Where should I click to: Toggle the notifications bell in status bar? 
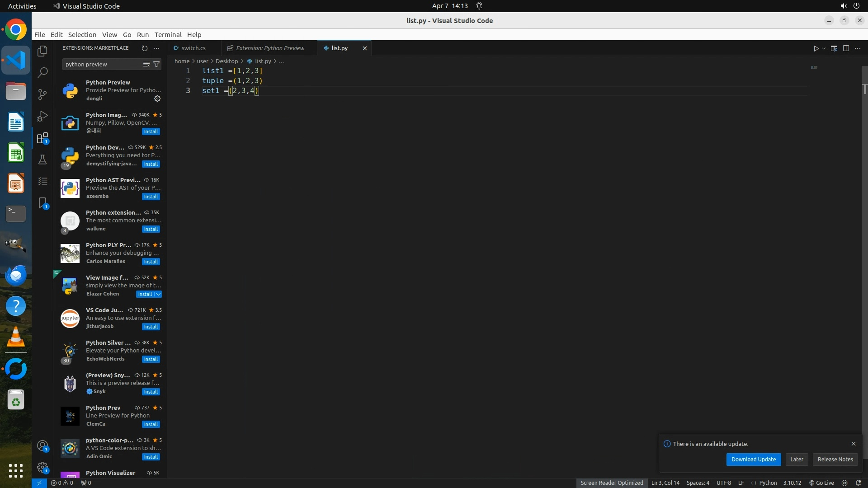858,483
